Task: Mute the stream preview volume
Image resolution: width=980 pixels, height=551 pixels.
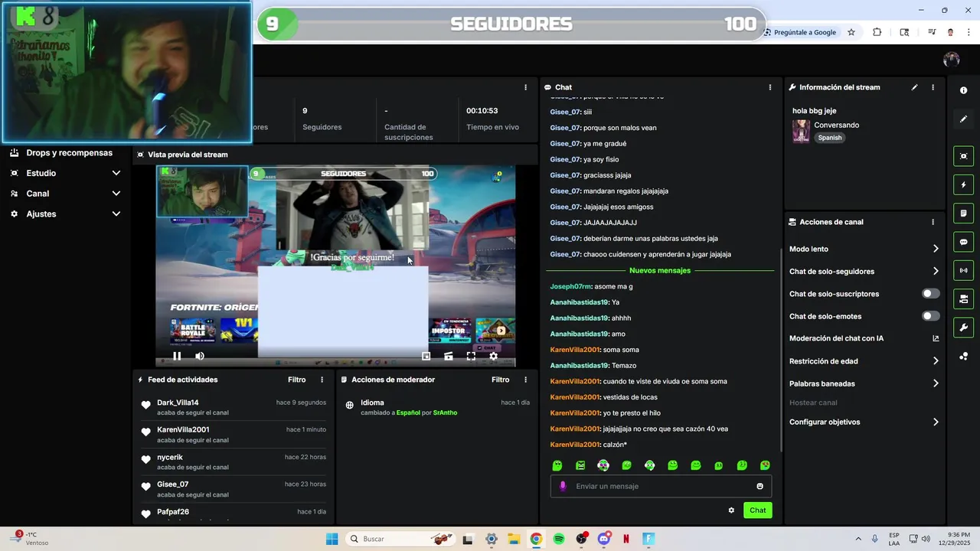Action: tap(200, 356)
